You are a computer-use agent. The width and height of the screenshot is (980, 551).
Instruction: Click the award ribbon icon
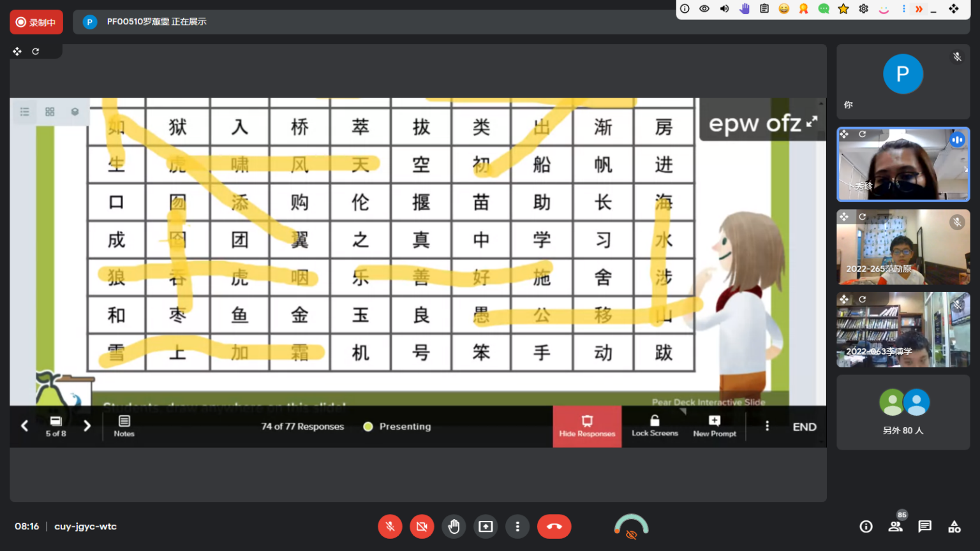click(x=804, y=9)
